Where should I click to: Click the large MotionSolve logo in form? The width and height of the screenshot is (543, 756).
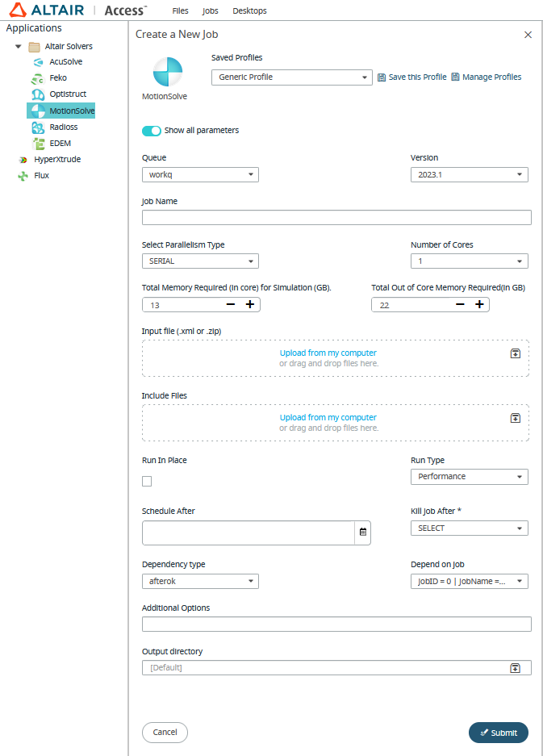[x=167, y=72]
